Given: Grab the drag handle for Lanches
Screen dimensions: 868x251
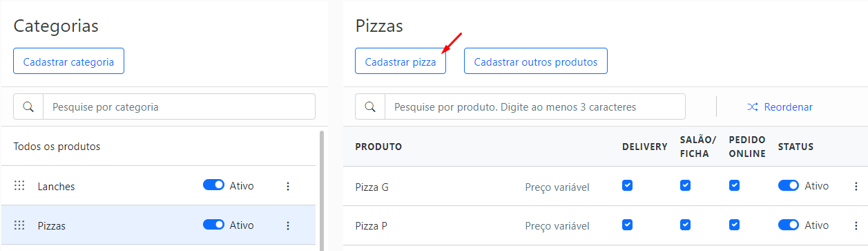Looking at the screenshot, I should coord(19,186).
